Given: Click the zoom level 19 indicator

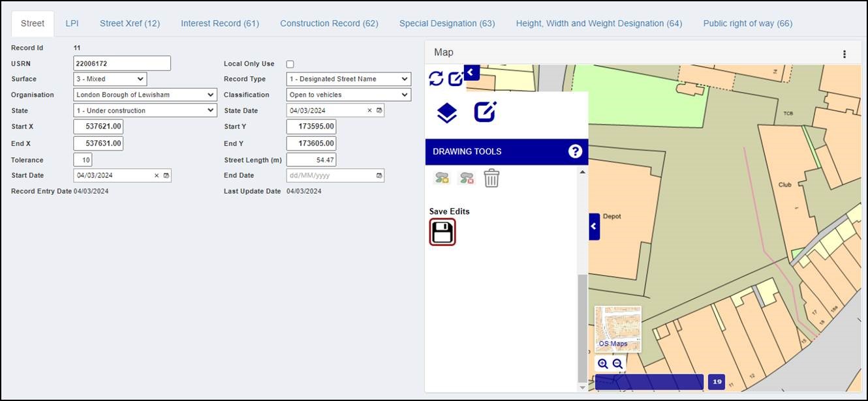Looking at the screenshot, I should 717,382.
